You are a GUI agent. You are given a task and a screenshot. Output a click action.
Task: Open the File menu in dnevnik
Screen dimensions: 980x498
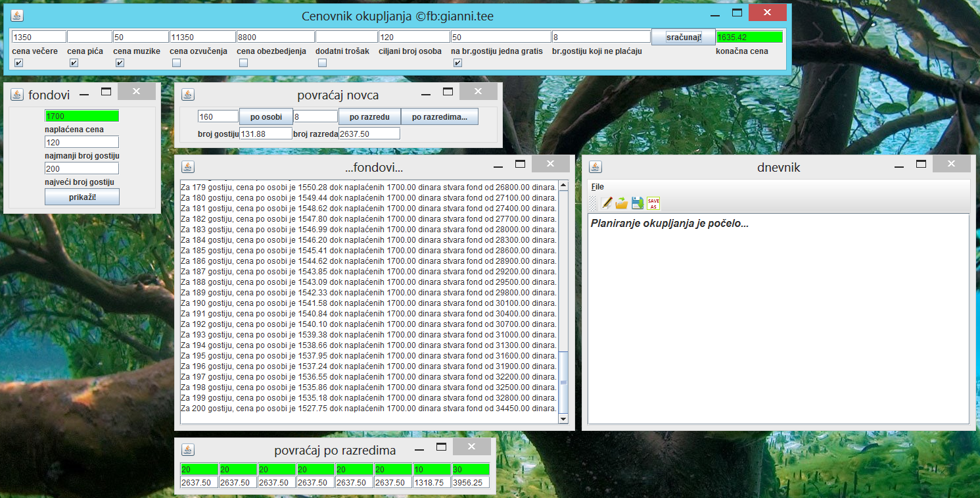click(x=597, y=187)
